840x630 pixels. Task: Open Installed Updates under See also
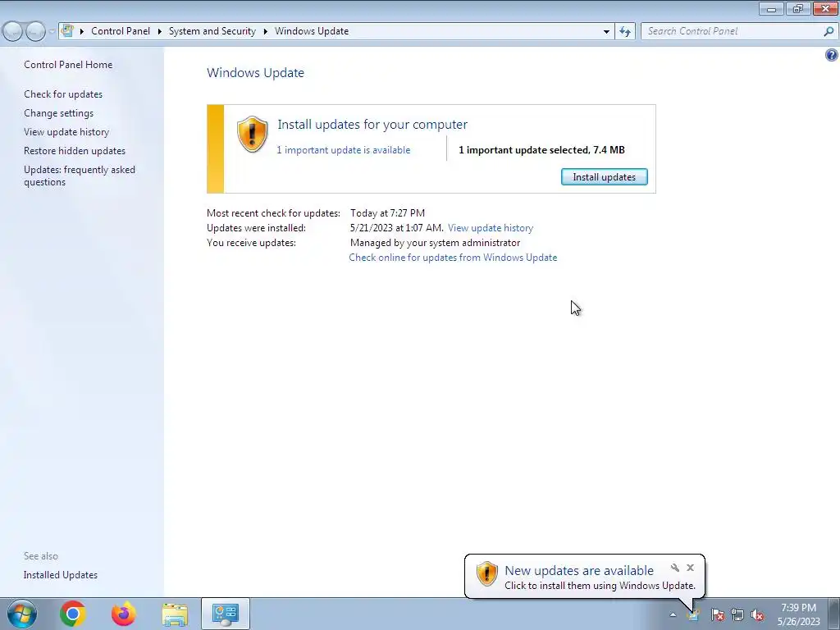pos(61,575)
